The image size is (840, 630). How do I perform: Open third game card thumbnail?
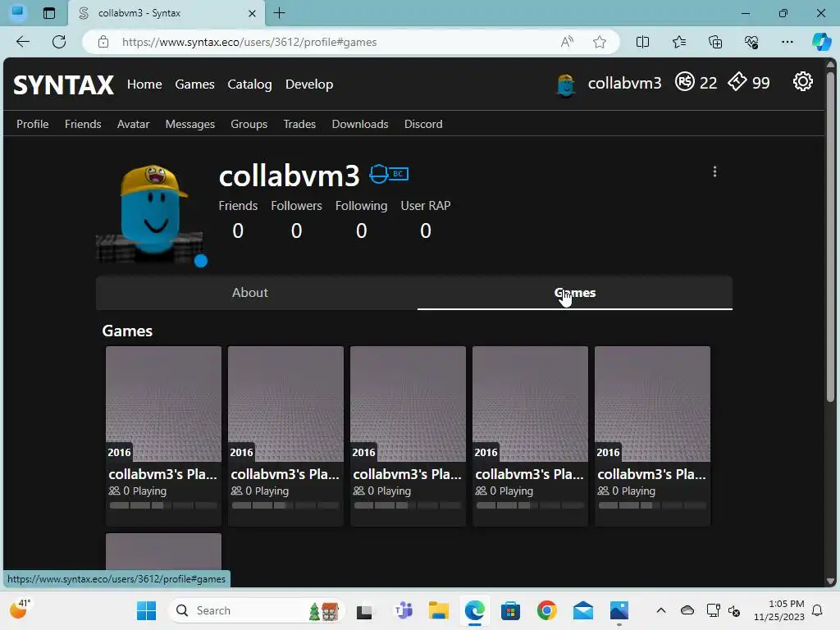(408, 404)
